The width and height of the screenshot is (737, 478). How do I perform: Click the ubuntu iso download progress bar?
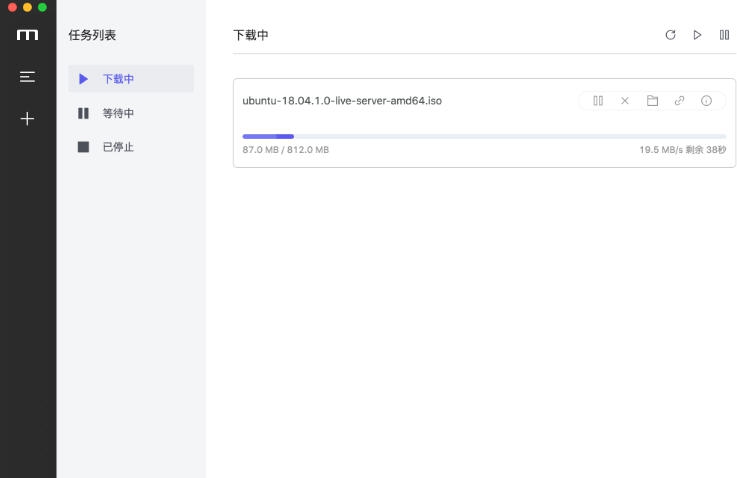484,136
